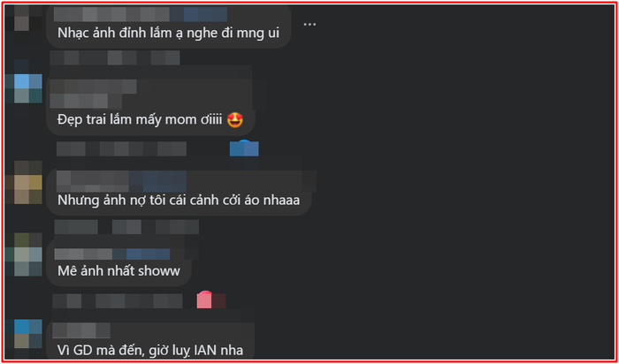Click blurred action row below first comment
This screenshot has width=619, height=364.
pyautogui.click(x=115, y=58)
